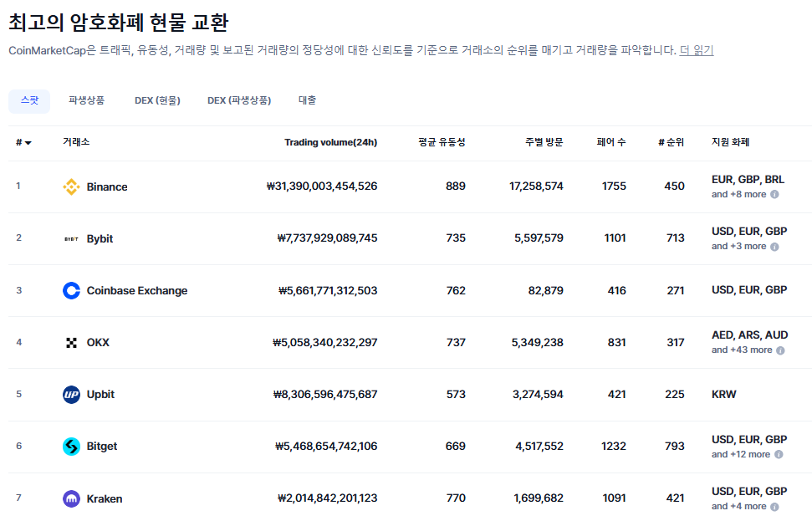Click Bitget volume ₩5,468,654,742,106
The width and height of the screenshot is (812, 521).
[x=326, y=447]
